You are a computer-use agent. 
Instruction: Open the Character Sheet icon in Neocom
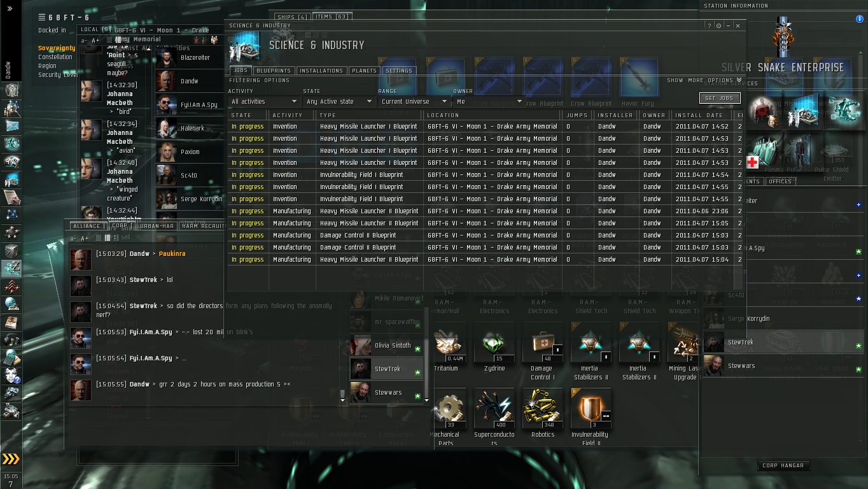[11, 90]
